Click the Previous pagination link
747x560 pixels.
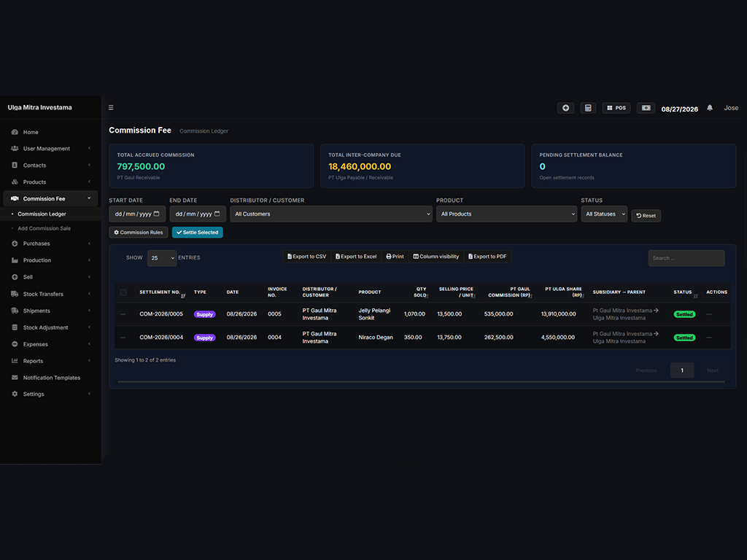(x=646, y=370)
